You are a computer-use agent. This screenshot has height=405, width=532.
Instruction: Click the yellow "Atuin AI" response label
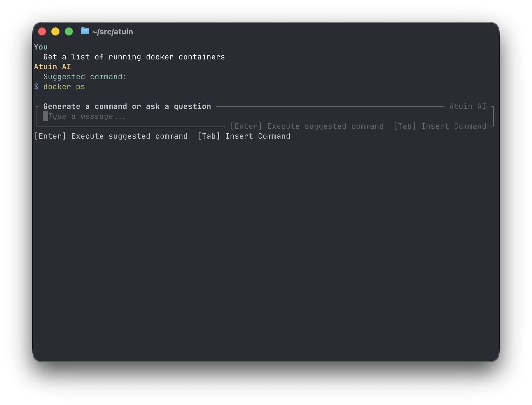point(52,67)
